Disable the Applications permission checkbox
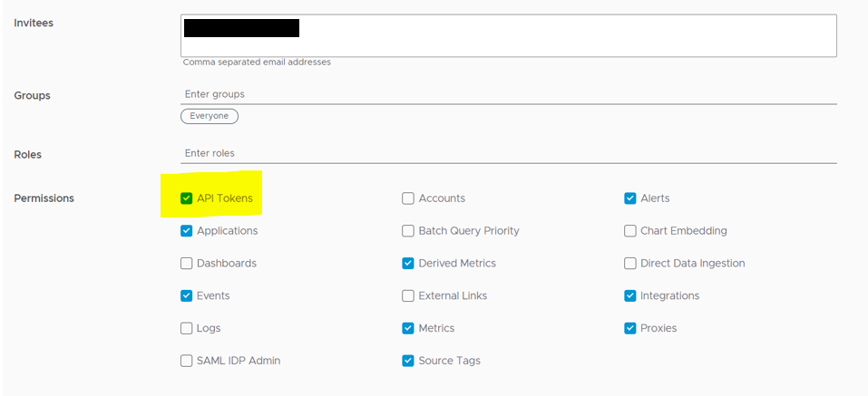Screen dimensions: 868x396 [187, 231]
